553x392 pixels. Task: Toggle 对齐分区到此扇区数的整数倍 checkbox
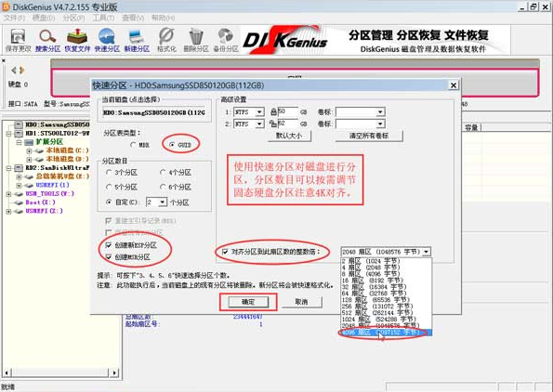(x=225, y=252)
